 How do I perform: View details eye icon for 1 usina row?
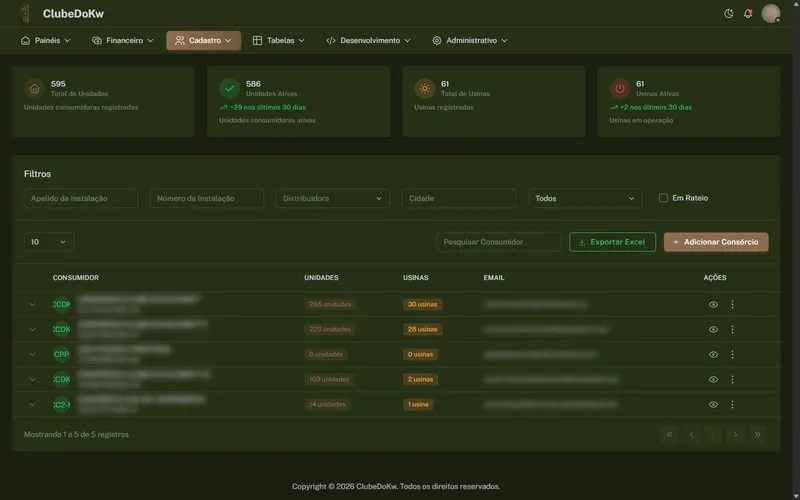coord(713,405)
